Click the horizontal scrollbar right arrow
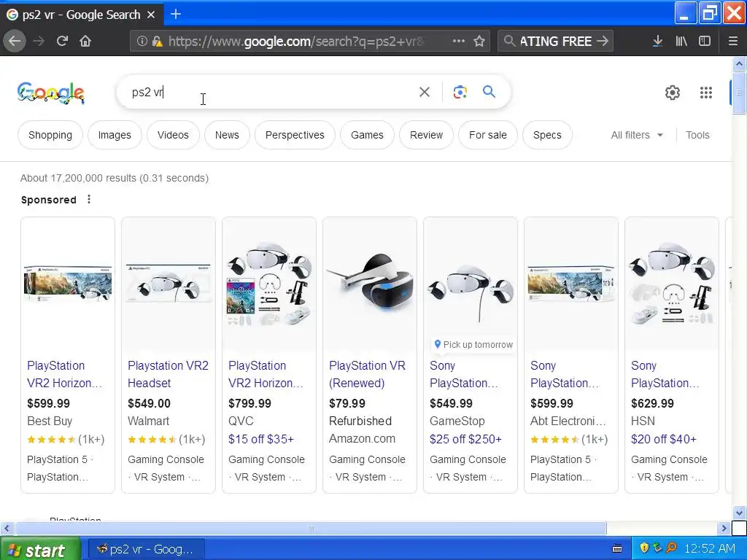This screenshot has width=747, height=560. click(x=724, y=528)
